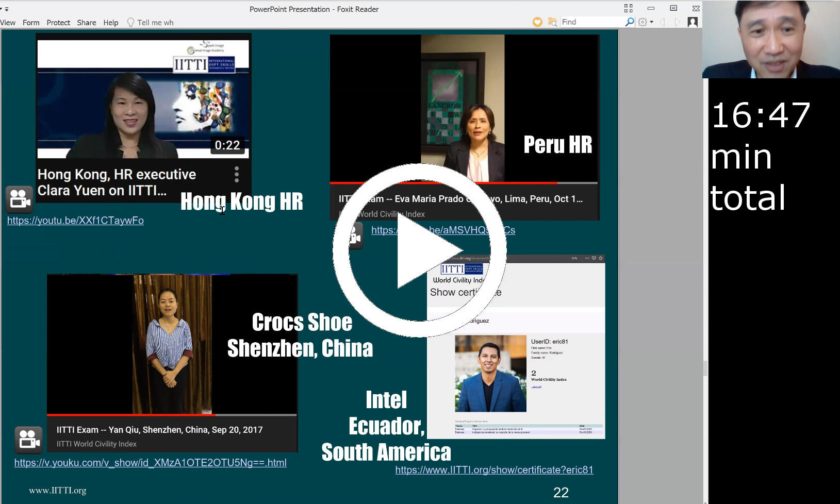Click the 16:47 min total timer text
840x504 pixels.
760,156
